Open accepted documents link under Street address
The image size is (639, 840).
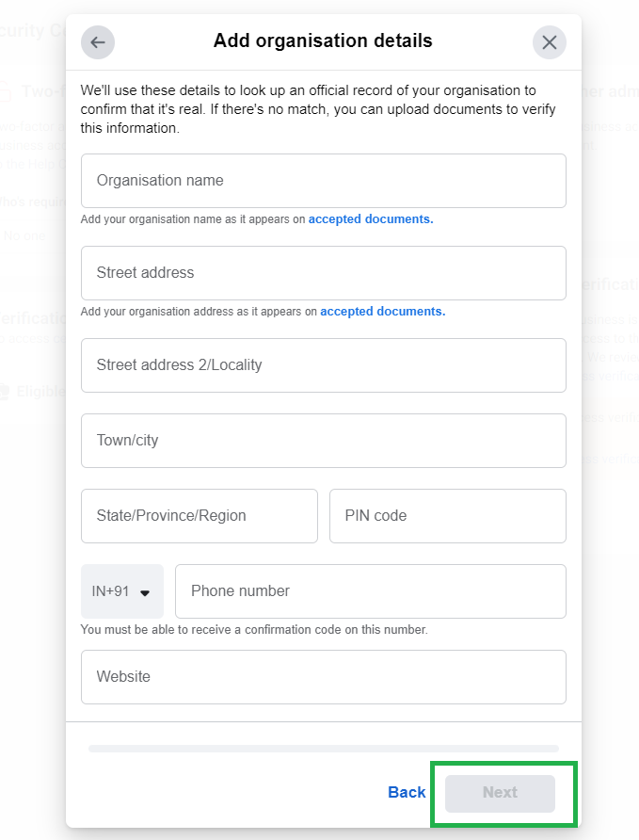382,312
